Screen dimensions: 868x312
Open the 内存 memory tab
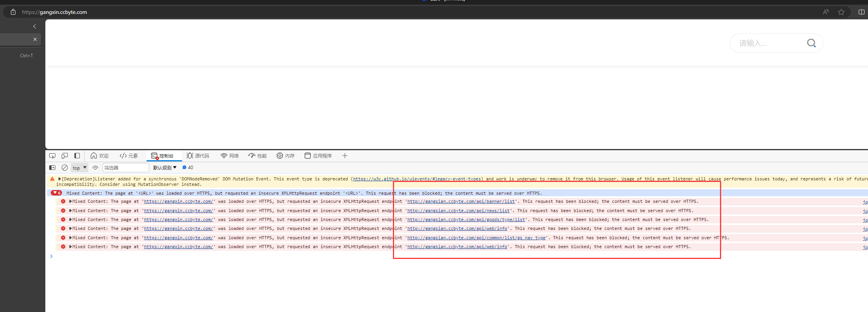pyautogui.click(x=286, y=156)
